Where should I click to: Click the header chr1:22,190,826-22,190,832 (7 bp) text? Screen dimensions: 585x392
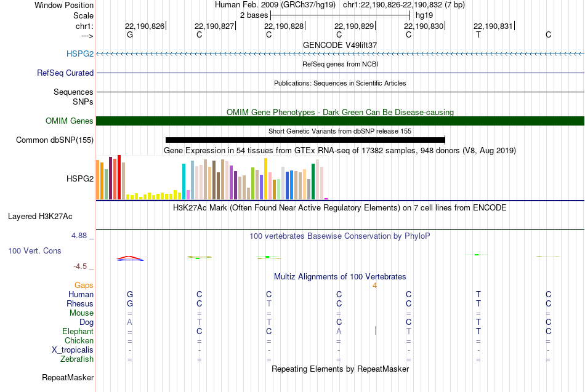click(x=404, y=5)
